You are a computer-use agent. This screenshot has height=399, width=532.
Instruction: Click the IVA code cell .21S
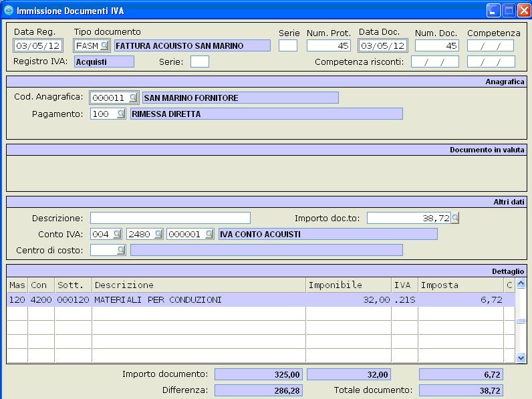pos(404,299)
